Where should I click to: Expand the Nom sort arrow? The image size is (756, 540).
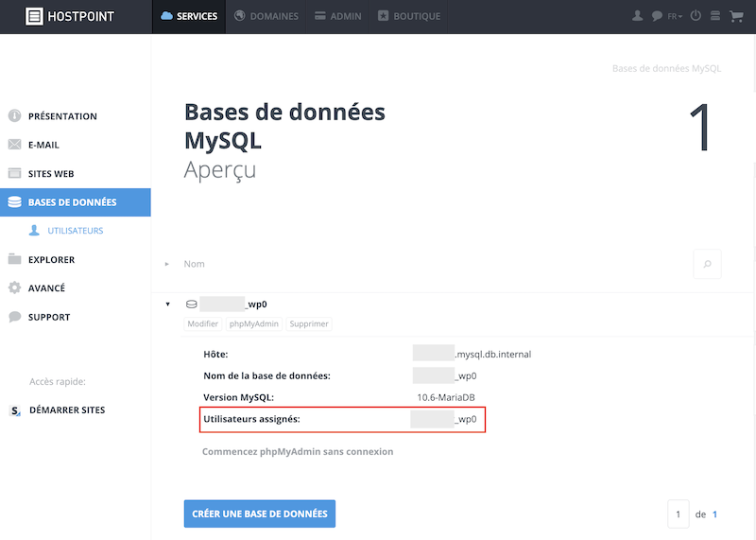click(167, 264)
